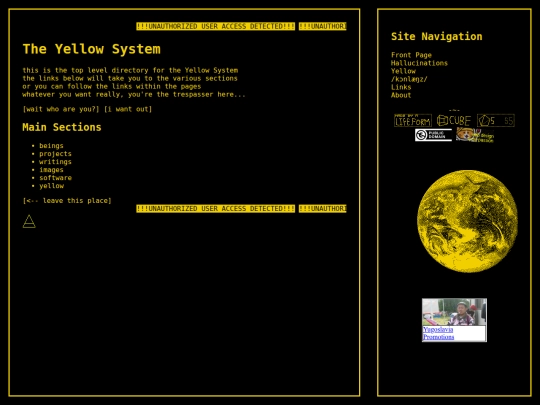Open the Public Domain badge
This screenshot has height=405, width=540.
(433, 135)
